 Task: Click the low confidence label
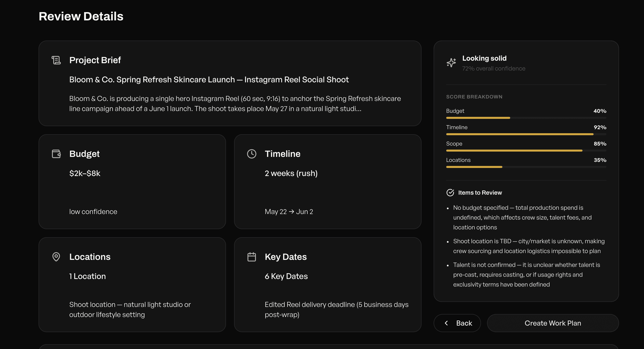[93, 212]
